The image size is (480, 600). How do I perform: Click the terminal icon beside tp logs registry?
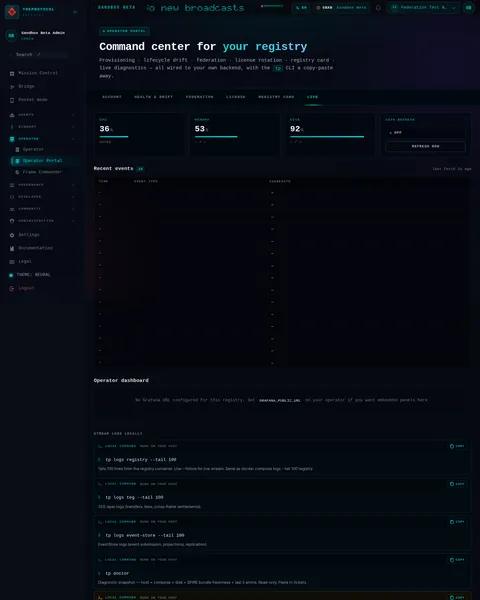[100, 446]
